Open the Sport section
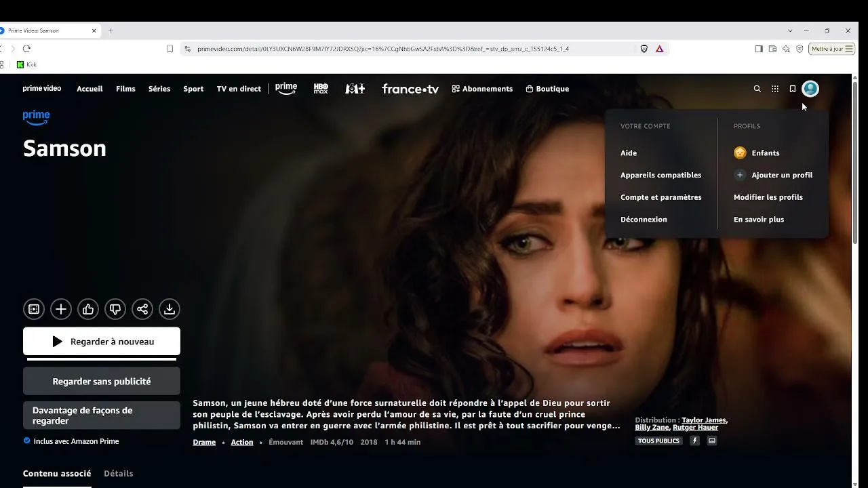The height and width of the screenshot is (488, 868). point(193,89)
